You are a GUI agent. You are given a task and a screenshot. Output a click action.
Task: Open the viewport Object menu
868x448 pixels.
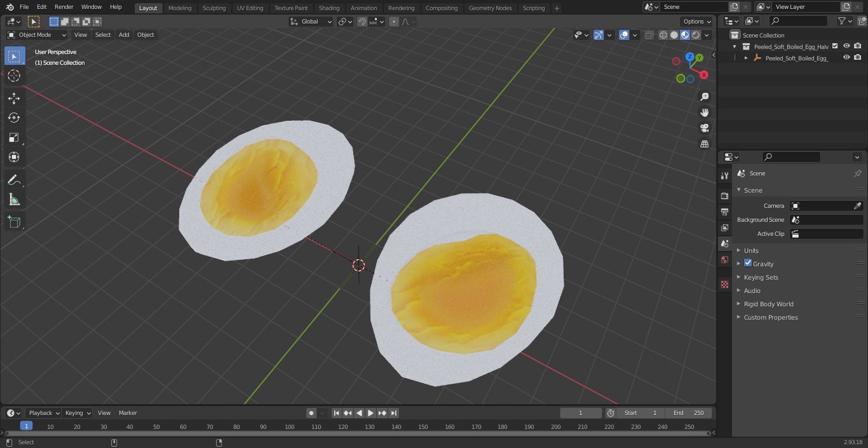click(x=146, y=35)
